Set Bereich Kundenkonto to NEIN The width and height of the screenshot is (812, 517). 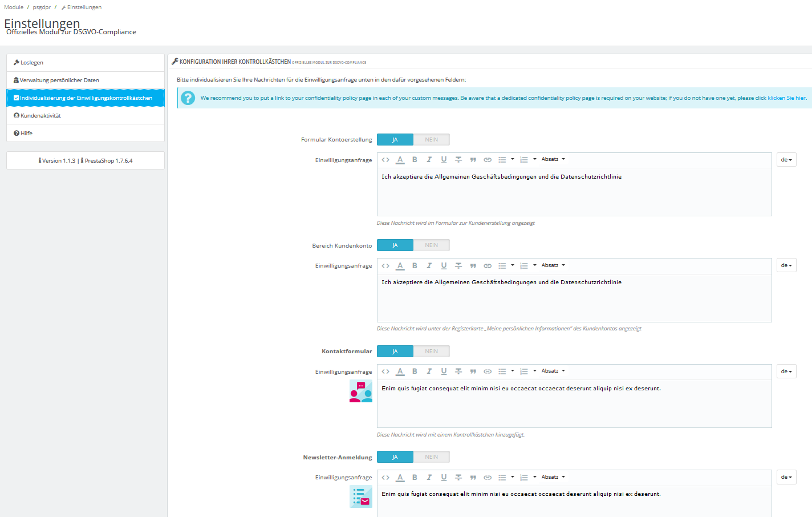click(x=432, y=245)
